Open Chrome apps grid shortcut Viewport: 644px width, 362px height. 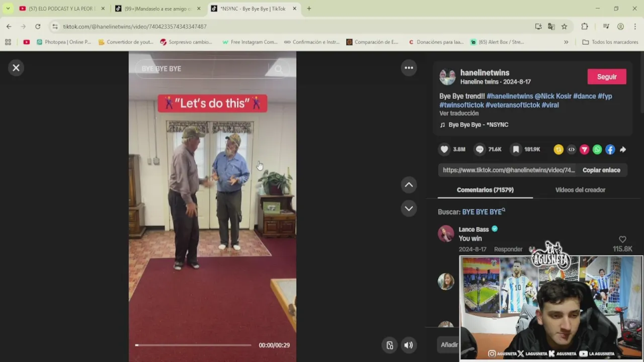point(8,42)
